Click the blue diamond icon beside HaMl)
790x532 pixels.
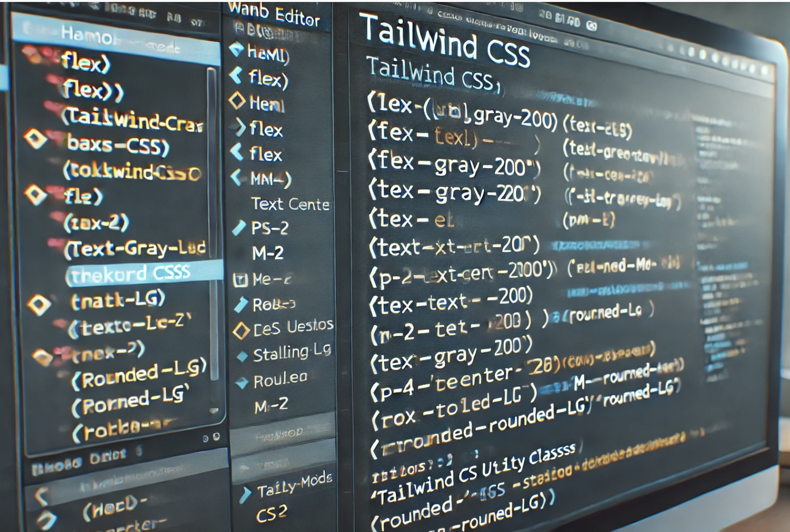237,49
